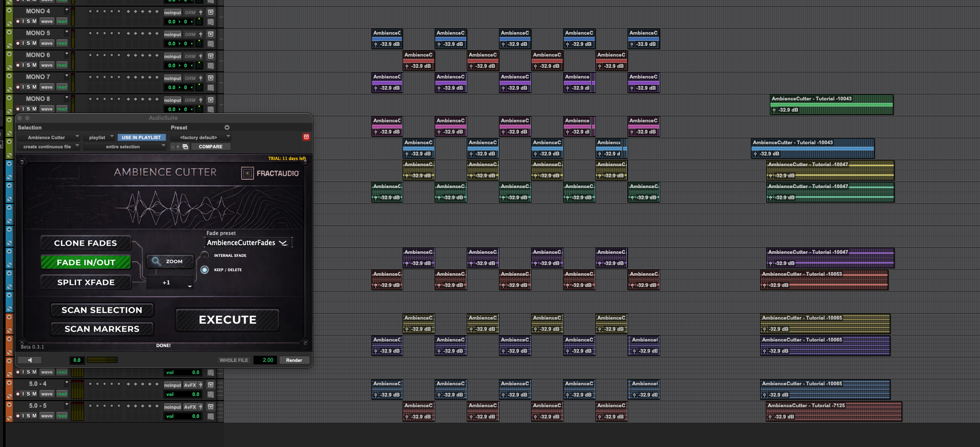This screenshot has height=447, width=980.
Task: Click the plus preset icon in AudioSuite
Action: click(x=178, y=147)
